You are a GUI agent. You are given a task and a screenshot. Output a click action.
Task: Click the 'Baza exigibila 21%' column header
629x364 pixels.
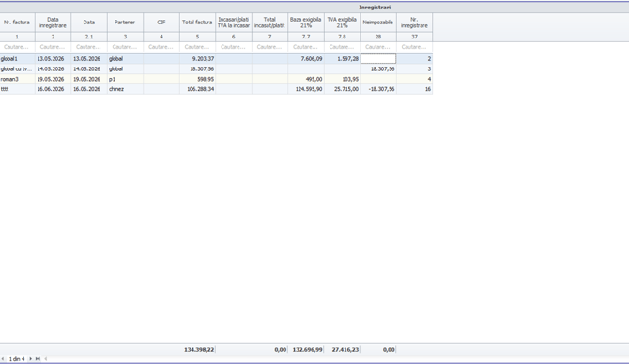point(306,23)
